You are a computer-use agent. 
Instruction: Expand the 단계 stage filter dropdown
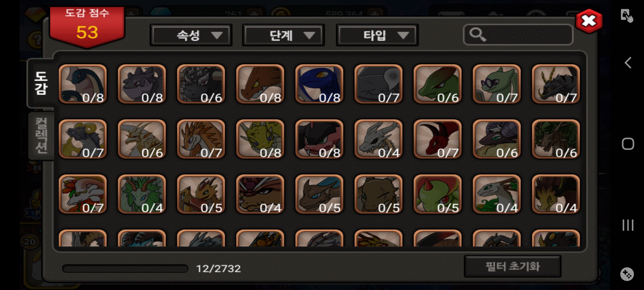click(283, 35)
